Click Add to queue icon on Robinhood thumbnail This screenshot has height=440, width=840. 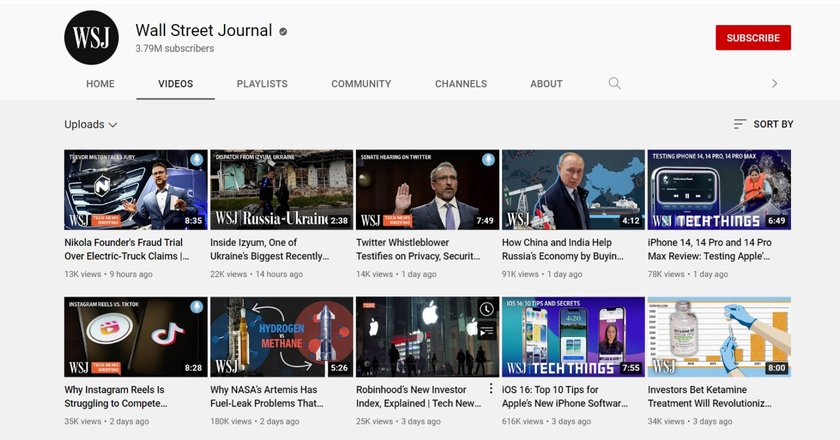point(486,332)
